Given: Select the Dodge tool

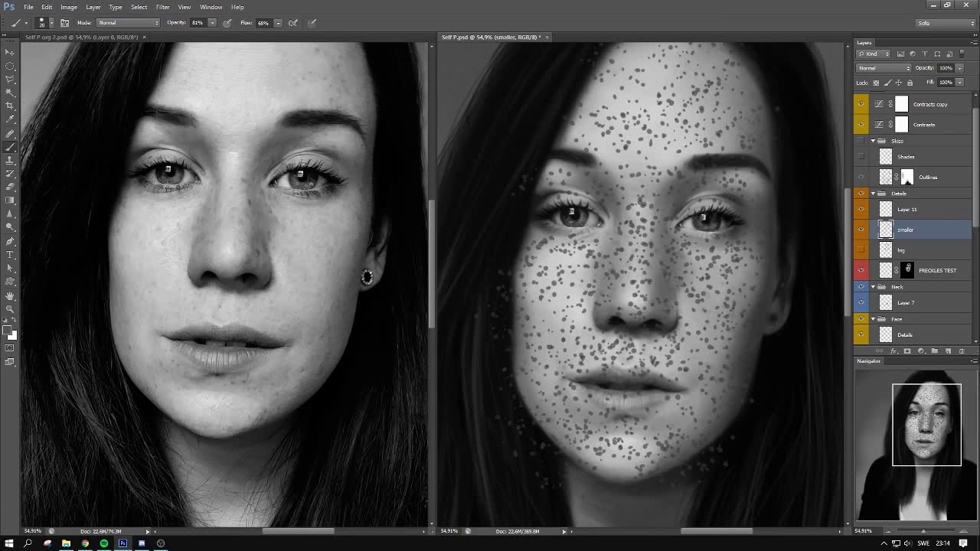Looking at the screenshot, I should tap(10, 227).
